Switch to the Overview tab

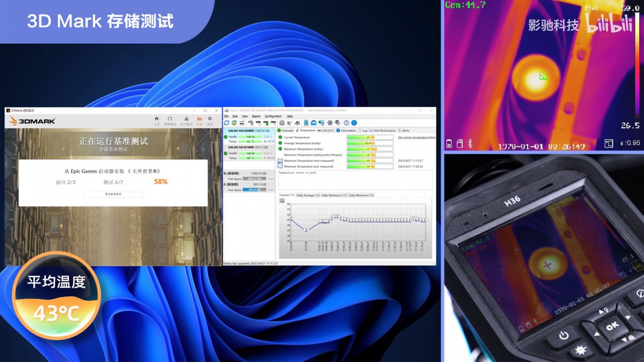(286, 131)
